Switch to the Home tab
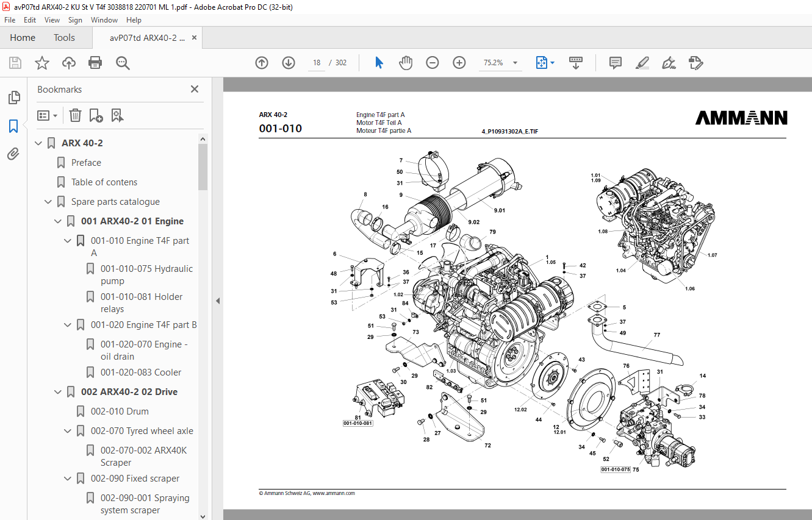This screenshot has width=812, height=520. (23, 38)
